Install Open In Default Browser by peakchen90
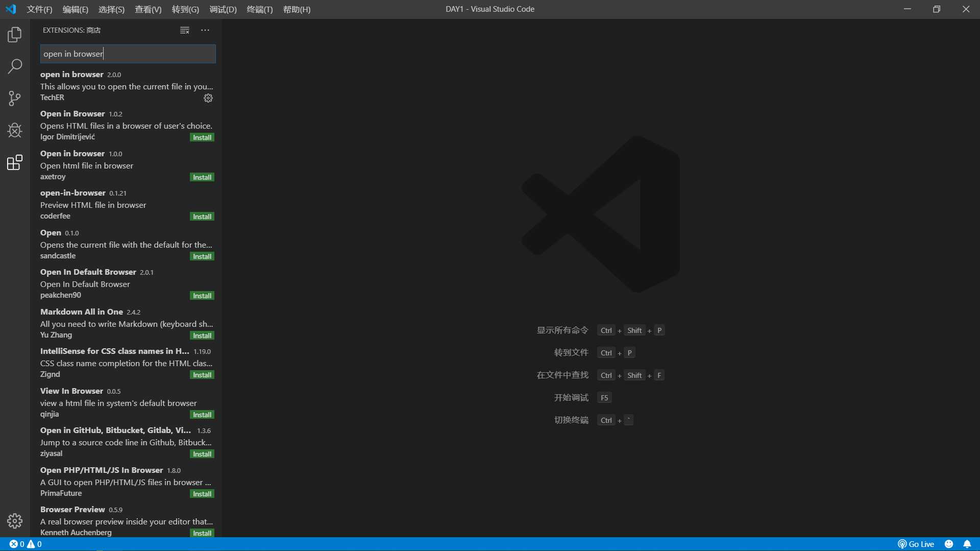 202,296
